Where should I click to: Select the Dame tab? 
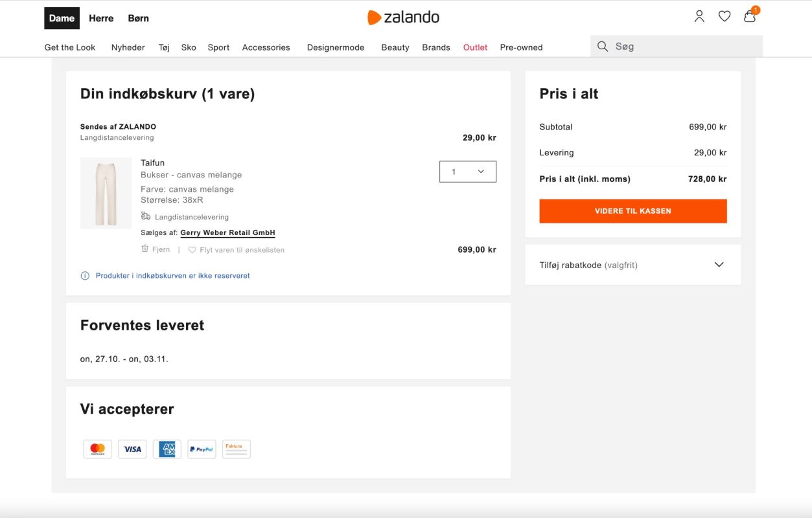click(62, 18)
